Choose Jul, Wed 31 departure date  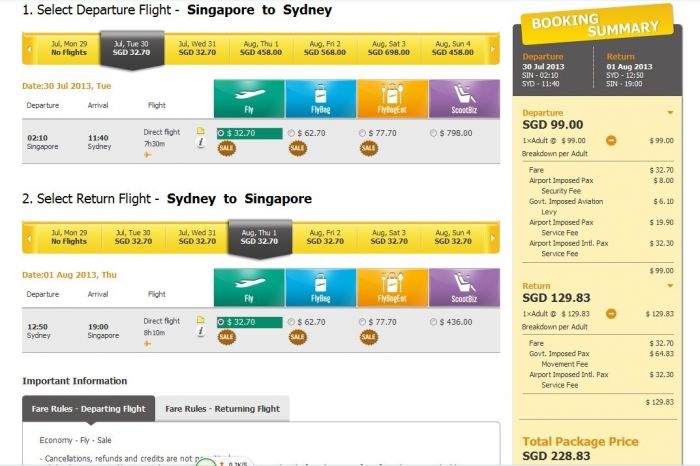[x=197, y=46]
